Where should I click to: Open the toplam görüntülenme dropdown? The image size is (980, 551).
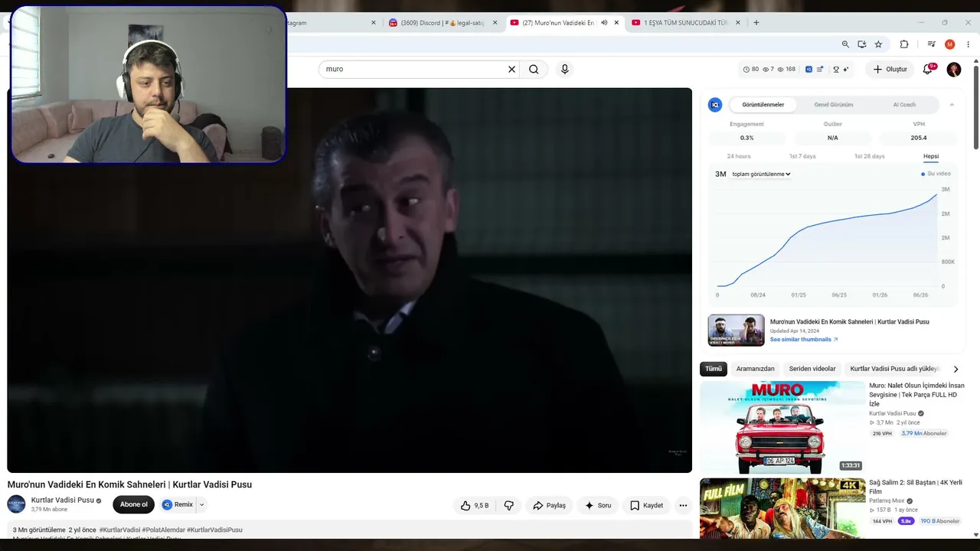tap(761, 174)
